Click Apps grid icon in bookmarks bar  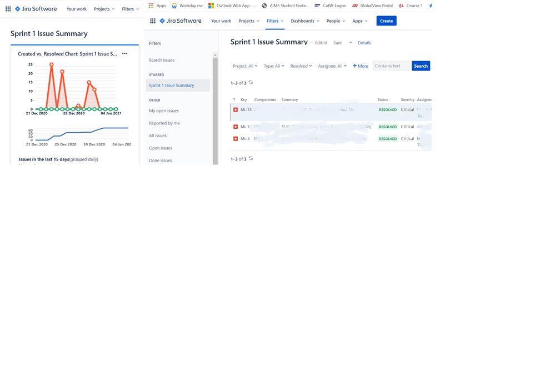click(x=151, y=6)
